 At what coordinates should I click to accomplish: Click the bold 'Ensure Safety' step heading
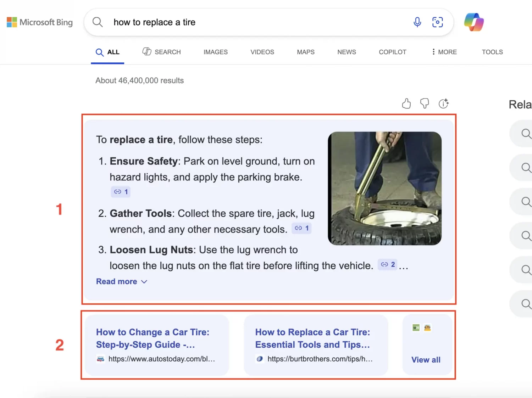tap(144, 161)
